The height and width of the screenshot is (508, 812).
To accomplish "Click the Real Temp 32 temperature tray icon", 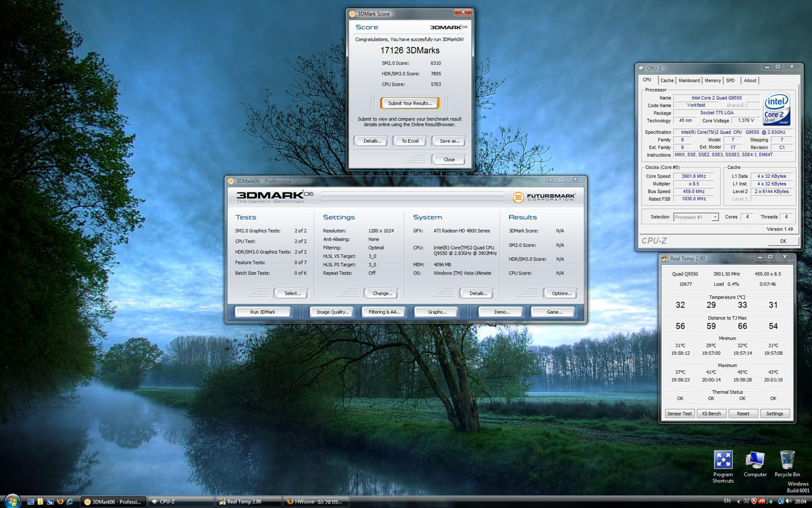I will pyautogui.click(x=746, y=501).
